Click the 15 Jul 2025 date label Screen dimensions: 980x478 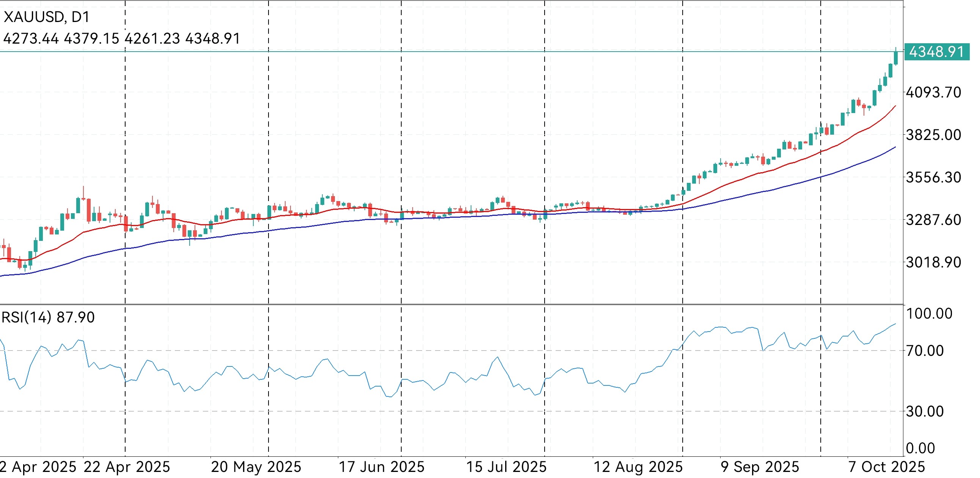pyautogui.click(x=506, y=467)
